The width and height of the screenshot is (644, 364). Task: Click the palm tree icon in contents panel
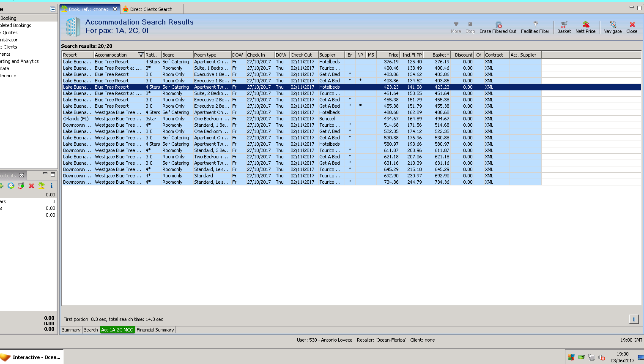pos(41,186)
